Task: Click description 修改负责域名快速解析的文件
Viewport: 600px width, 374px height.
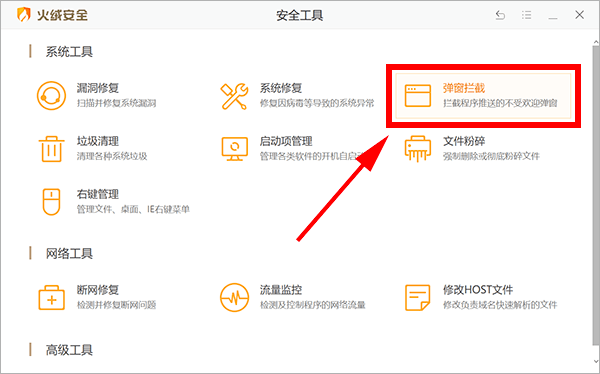Action: pyautogui.click(x=500, y=305)
